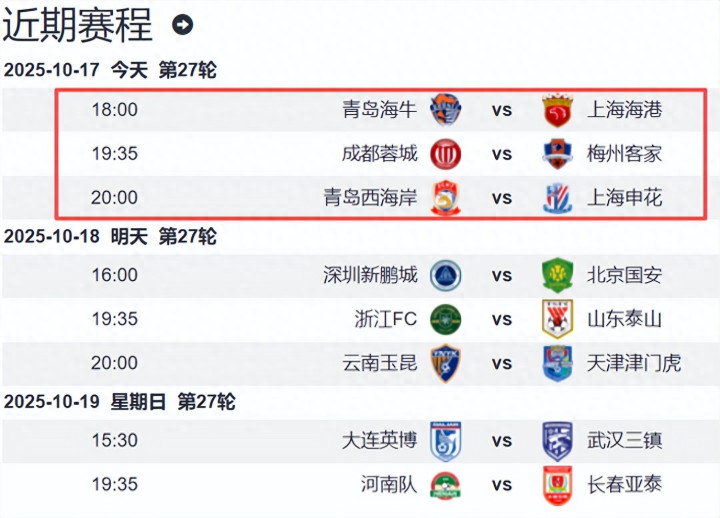Click the 近期赛程 section heading
Screen dimensions: 720x518
(78, 25)
